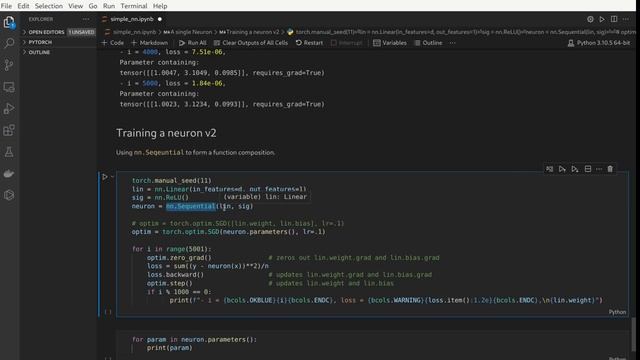
Task: Open the Run and Debug view
Action: tap(9, 109)
